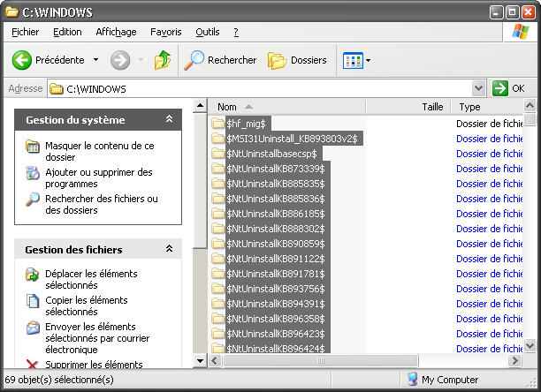Click Copier les éléments sélectionnés
541x392 pixels.
[87, 305]
